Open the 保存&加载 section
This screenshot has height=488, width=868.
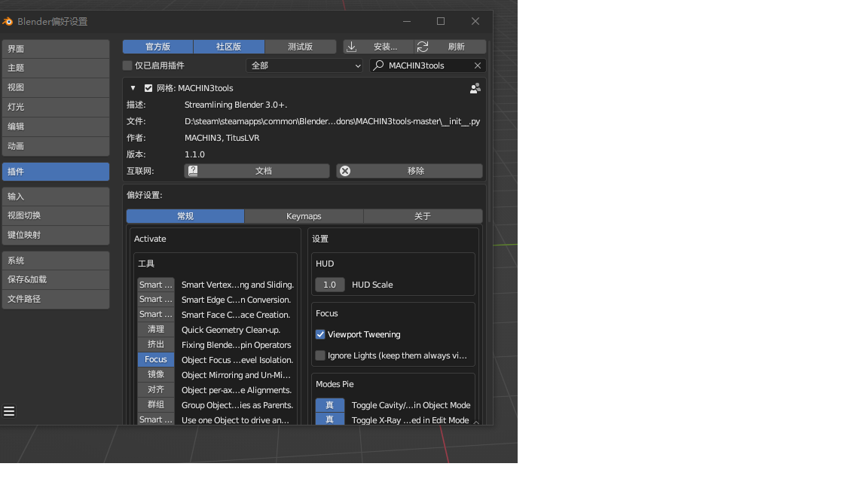(x=55, y=279)
